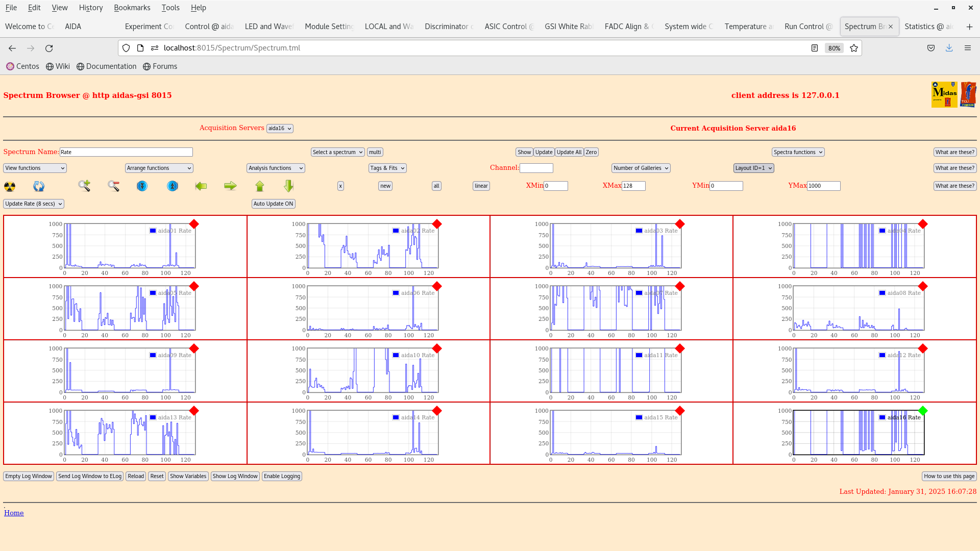
Task: Click the radiation hazard icon
Action: point(10,186)
